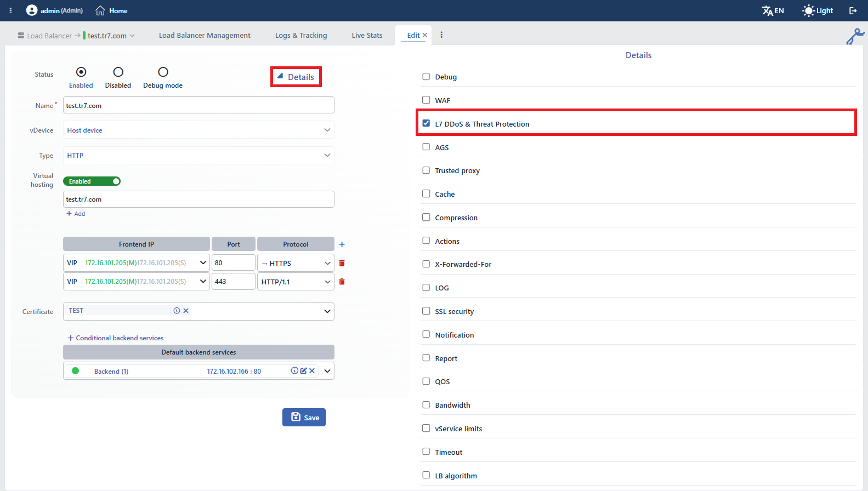Expand the Backend (1) row chevron
Viewport: 868px width, 491px height.
327,371
